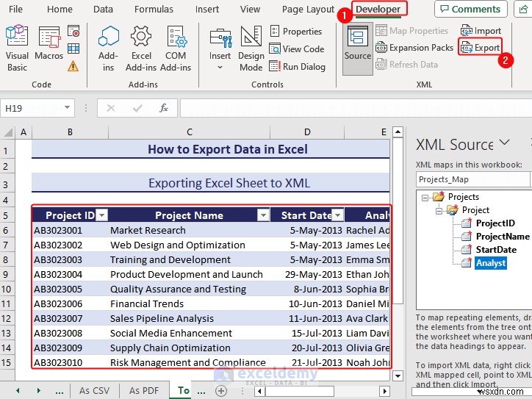Select cell Financial Trends

click(x=190, y=303)
